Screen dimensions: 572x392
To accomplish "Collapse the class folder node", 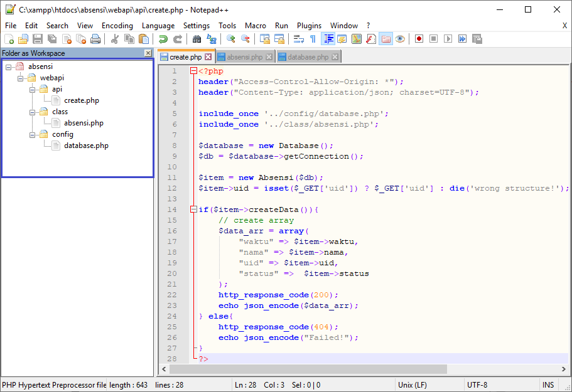I will coord(32,112).
